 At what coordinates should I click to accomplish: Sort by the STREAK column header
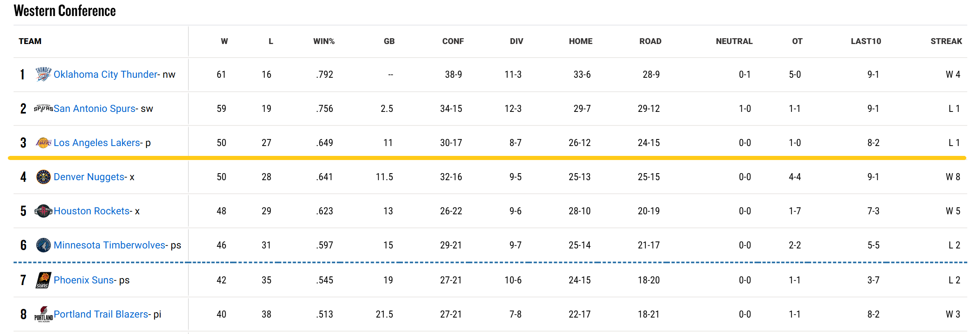(x=946, y=41)
